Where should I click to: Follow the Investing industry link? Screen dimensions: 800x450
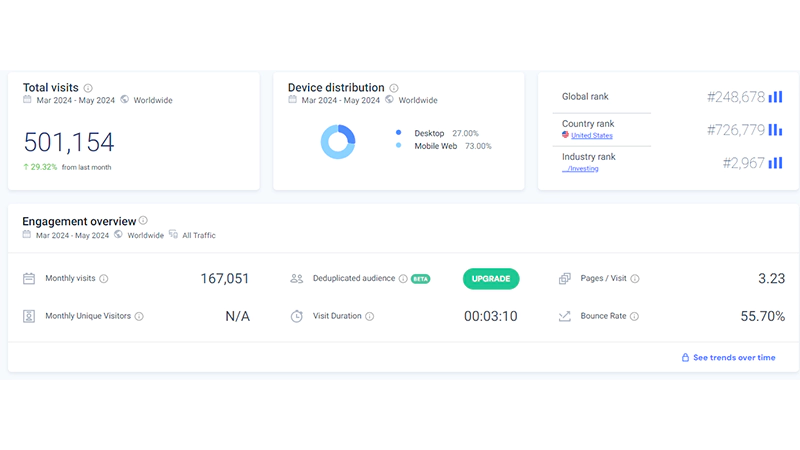point(581,169)
